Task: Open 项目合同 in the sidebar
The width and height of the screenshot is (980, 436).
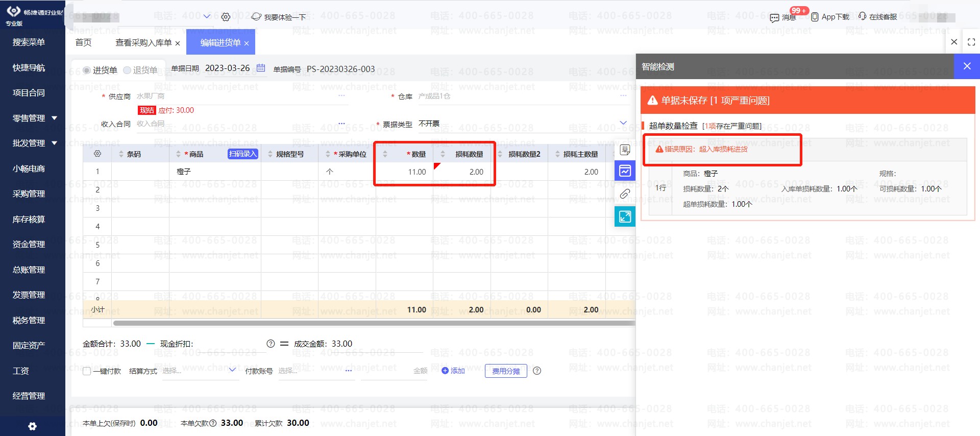Action: point(29,92)
